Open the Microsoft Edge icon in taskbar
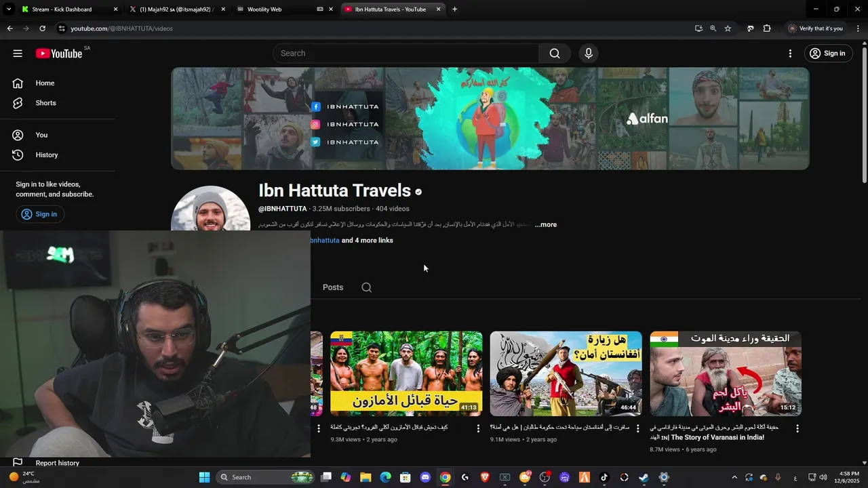This screenshot has width=868, height=488. [x=386, y=477]
